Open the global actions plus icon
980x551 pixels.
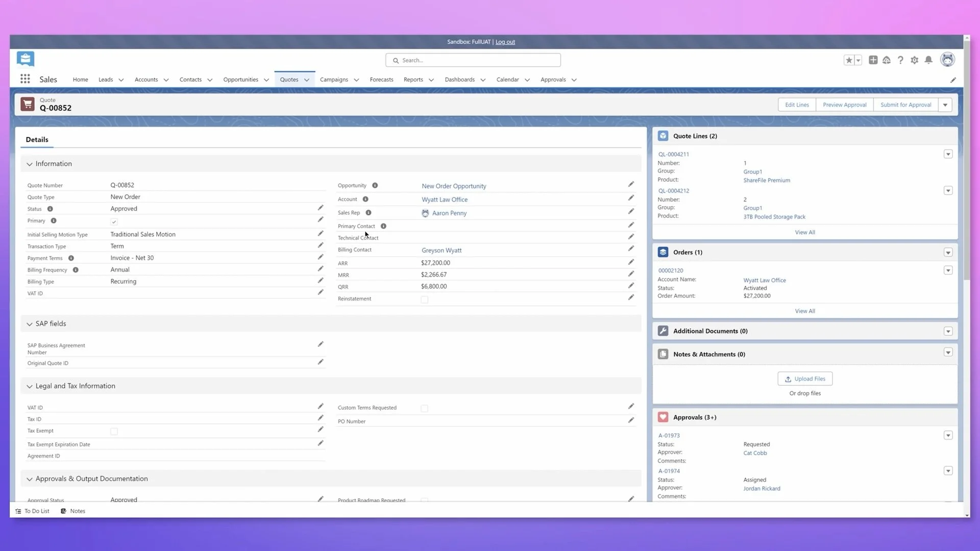(873, 60)
